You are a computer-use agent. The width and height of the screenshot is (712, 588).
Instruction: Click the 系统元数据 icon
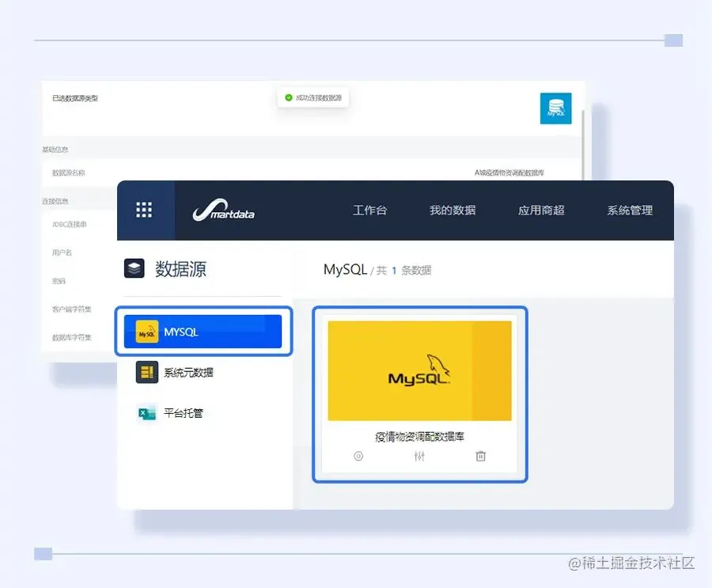tap(147, 372)
